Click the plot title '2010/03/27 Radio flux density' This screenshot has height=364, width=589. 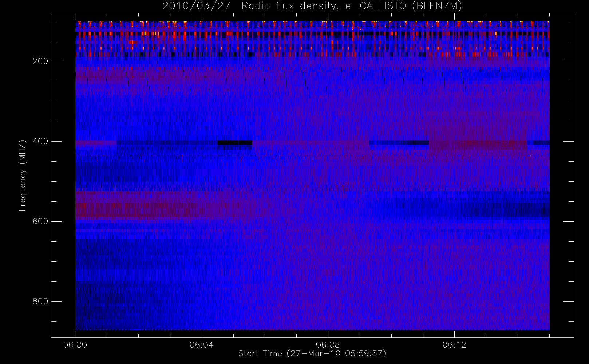pyautogui.click(x=312, y=6)
